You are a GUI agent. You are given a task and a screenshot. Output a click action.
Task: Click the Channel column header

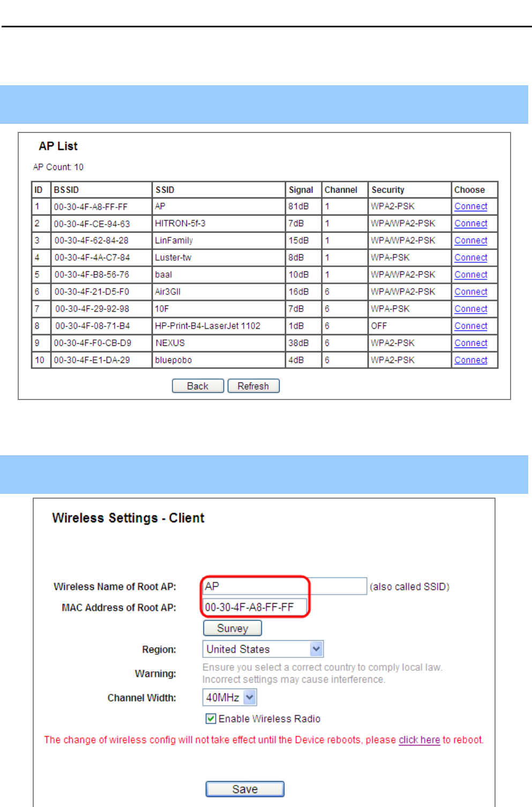(x=344, y=190)
